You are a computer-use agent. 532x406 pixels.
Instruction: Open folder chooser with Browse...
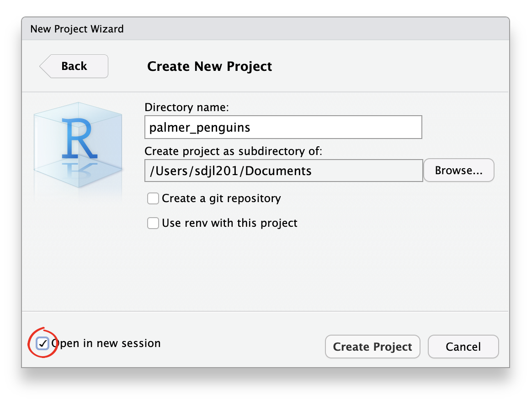459,171
